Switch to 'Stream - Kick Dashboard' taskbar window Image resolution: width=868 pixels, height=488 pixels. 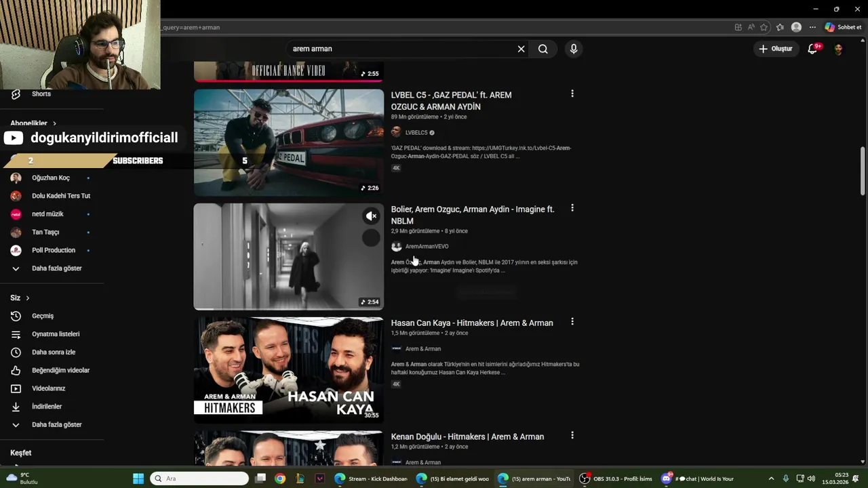coord(371,479)
